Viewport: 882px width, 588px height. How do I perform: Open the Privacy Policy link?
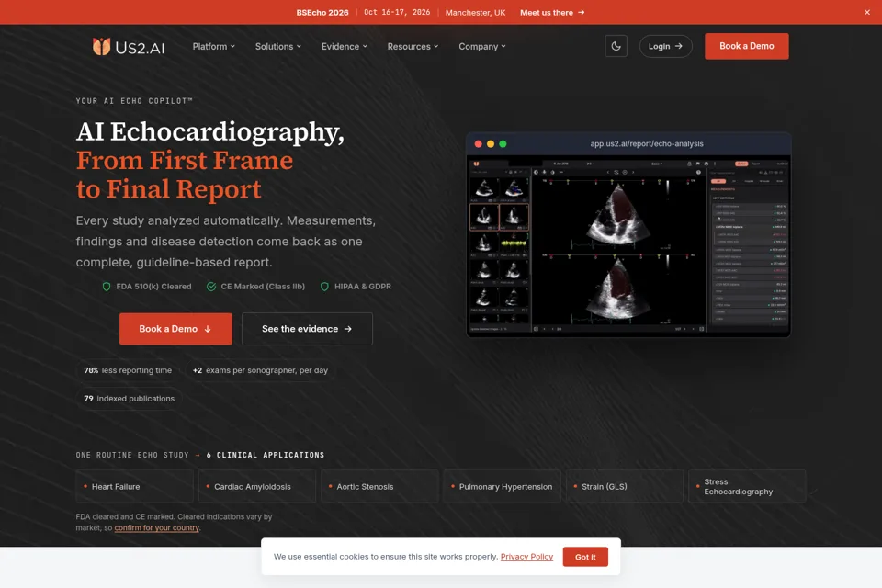(x=526, y=557)
